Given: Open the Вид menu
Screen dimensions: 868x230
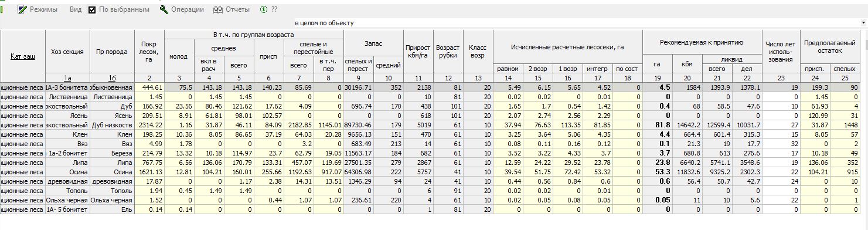Looking at the screenshot, I should pyautogui.click(x=76, y=9).
